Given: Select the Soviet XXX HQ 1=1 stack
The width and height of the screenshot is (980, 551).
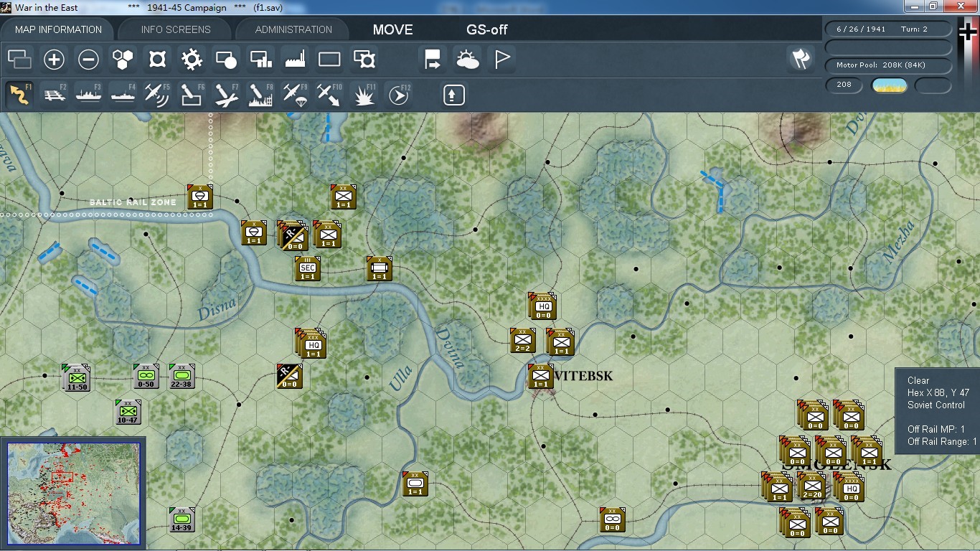Looking at the screenshot, I should click(312, 344).
